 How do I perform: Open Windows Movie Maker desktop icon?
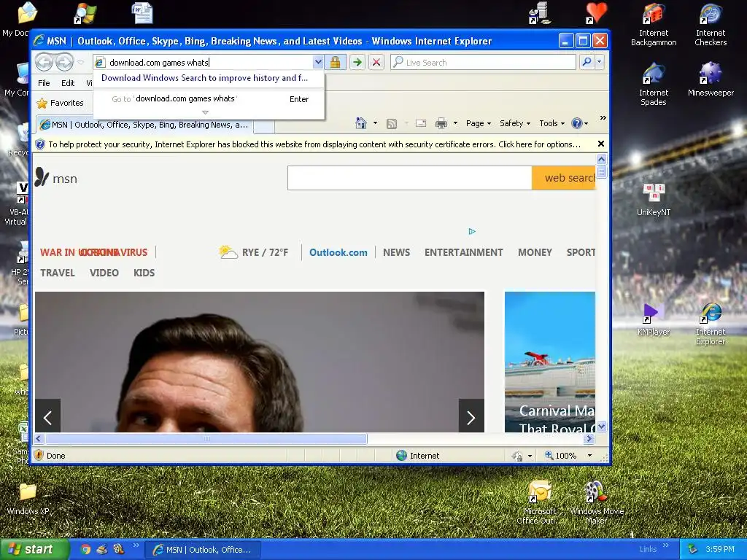click(x=597, y=503)
